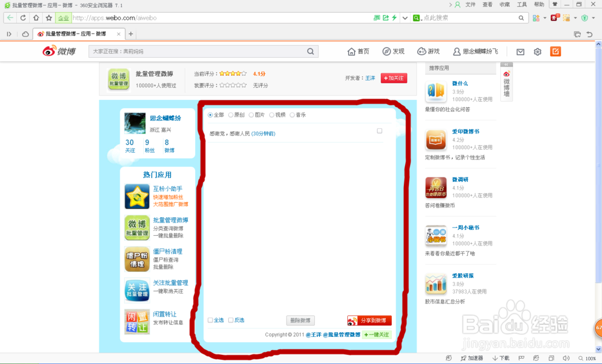Open the browser home icon
This screenshot has width=602, height=364.
(36, 17)
